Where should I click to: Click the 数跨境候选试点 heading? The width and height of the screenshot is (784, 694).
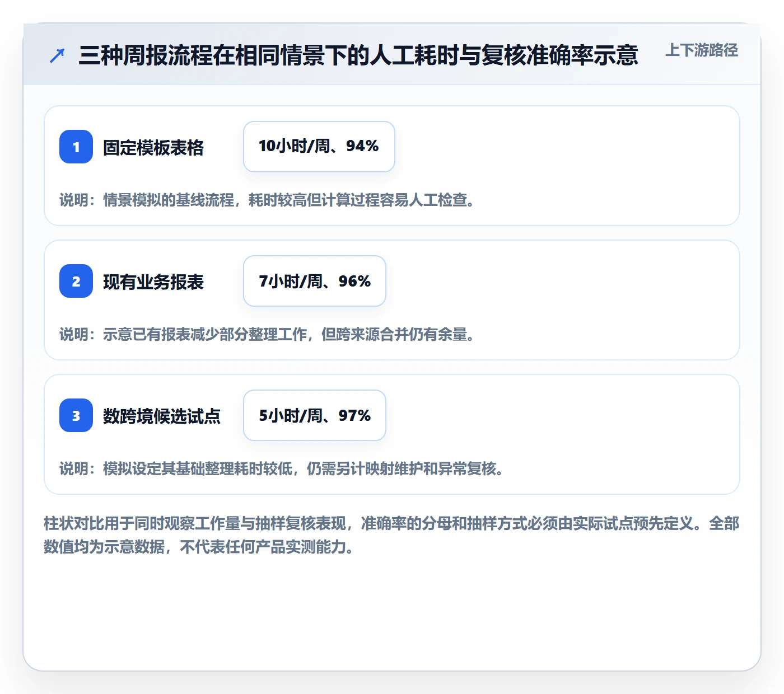(x=162, y=416)
